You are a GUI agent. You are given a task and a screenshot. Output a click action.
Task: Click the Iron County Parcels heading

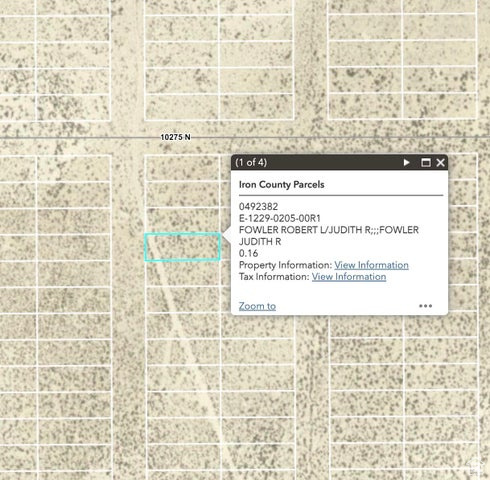pyautogui.click(x=281, y=184)
